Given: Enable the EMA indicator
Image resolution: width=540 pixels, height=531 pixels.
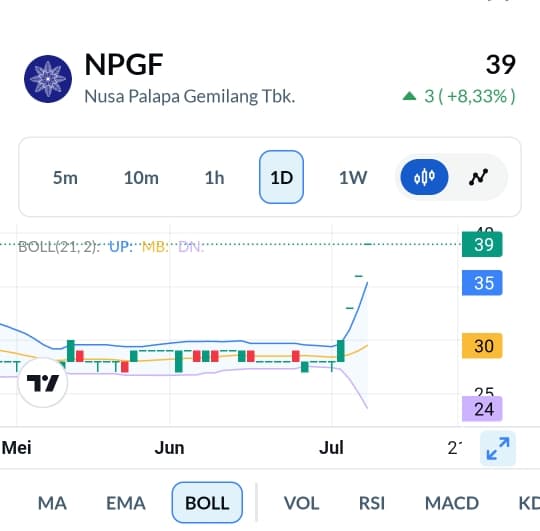Looking at the screenshot, I should [126, 503].
